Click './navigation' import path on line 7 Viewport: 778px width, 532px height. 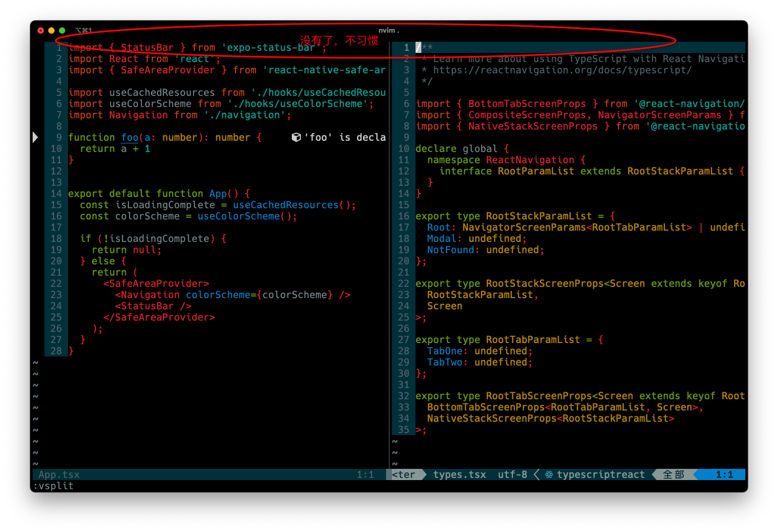(245, 115)
